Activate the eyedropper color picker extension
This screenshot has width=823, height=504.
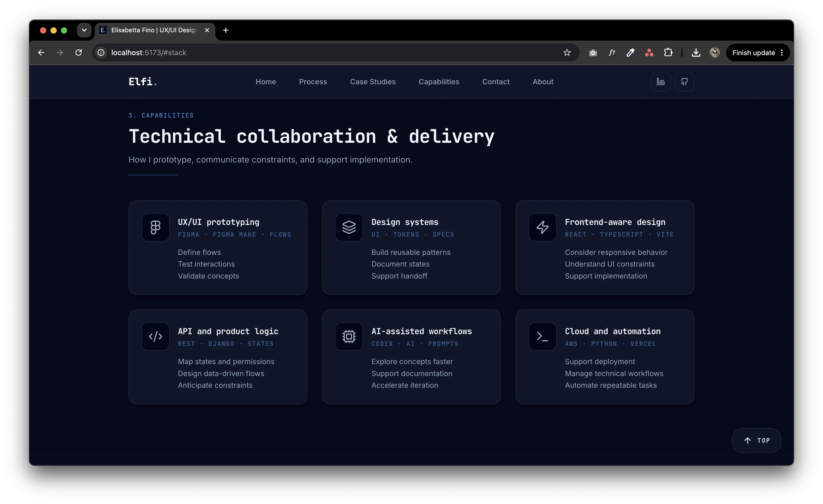pos(630,53)
